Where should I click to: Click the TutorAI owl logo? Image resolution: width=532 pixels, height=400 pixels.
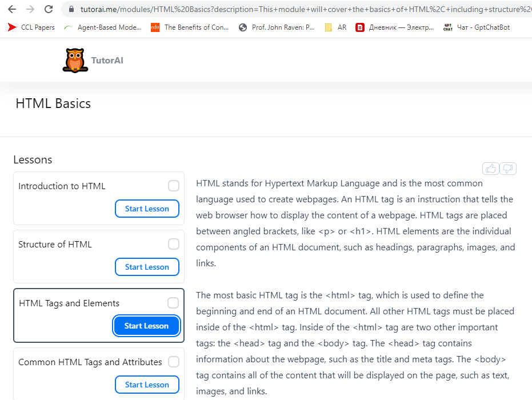tap(75, 61)
